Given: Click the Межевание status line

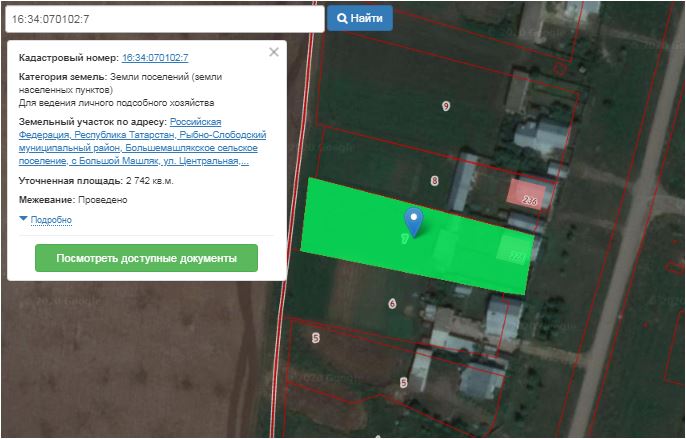Looking at the screenshot, I should pyautogui.click(x=73, y=200).
